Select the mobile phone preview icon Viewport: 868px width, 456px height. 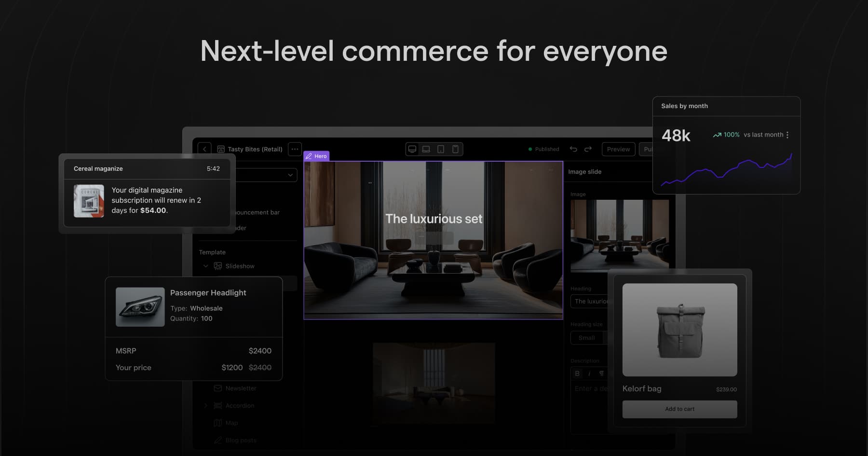tap(455, 149)
